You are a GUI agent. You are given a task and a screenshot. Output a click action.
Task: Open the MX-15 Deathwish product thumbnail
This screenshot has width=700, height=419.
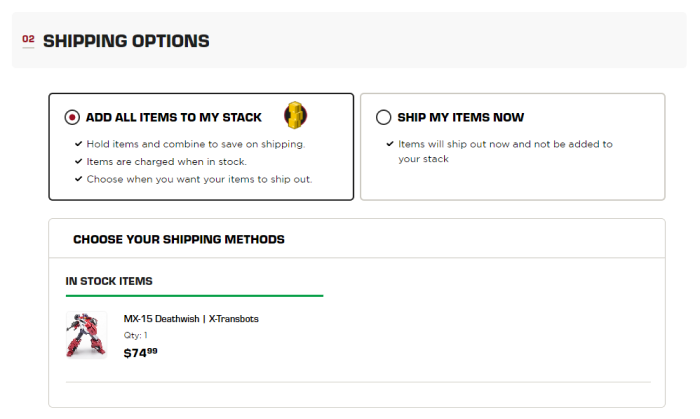(x=86, y=335)
